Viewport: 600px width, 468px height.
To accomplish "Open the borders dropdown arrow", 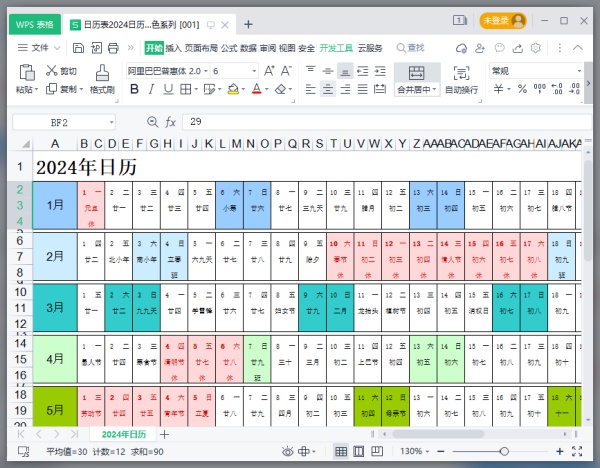I will click(x=196, y=90).
